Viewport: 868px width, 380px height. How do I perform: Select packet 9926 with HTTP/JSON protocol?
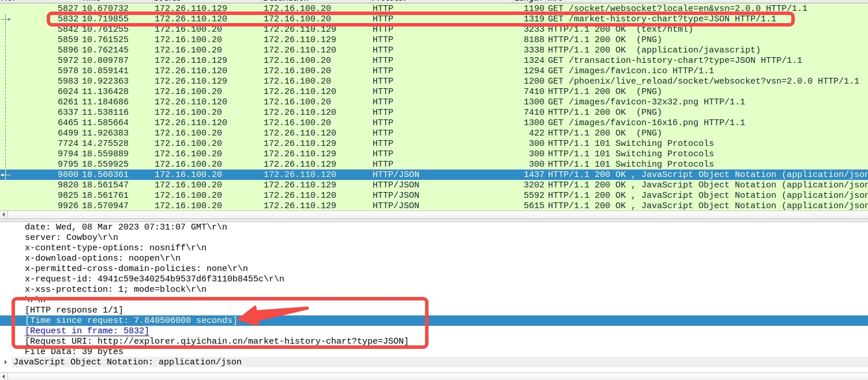[x=231, y=205]
